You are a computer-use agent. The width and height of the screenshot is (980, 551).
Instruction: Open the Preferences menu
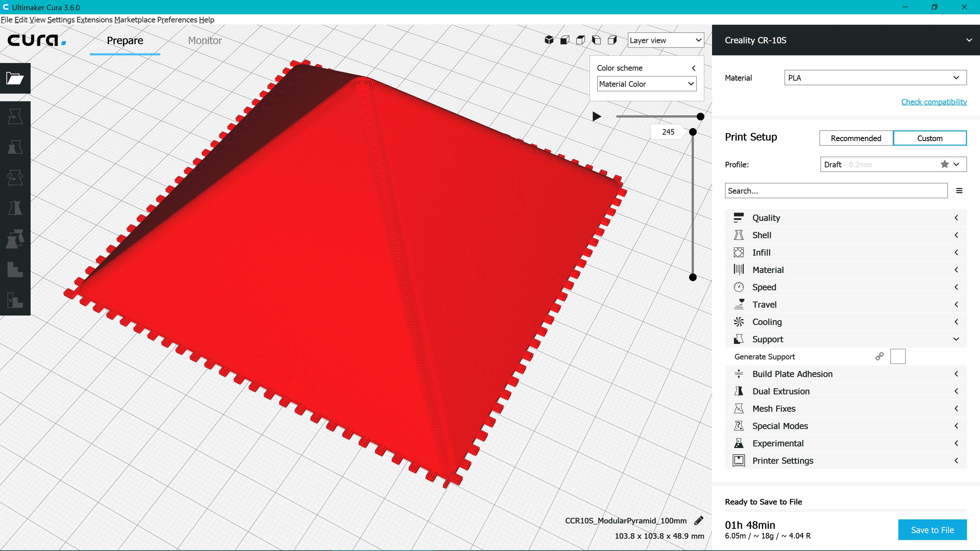click(x=177, y=20)
